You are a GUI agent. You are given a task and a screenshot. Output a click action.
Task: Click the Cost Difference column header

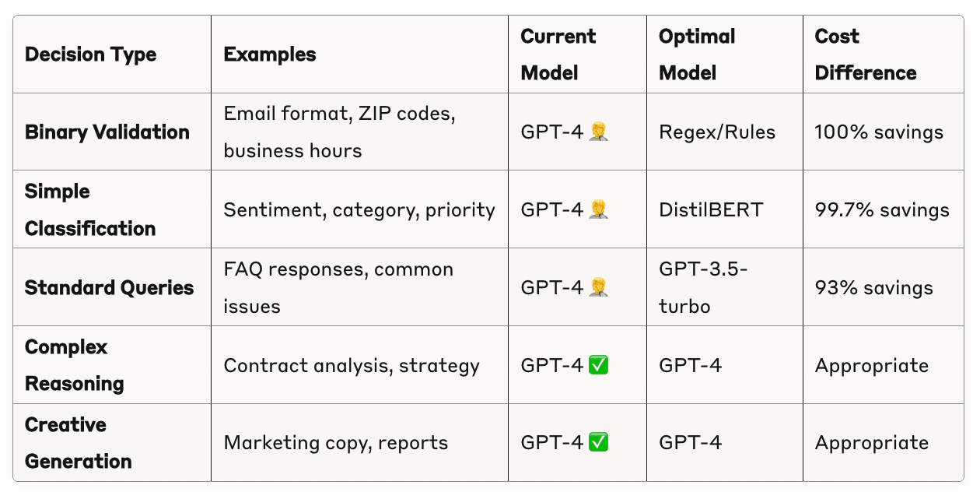pyautogui.click(x=866, y=54)
